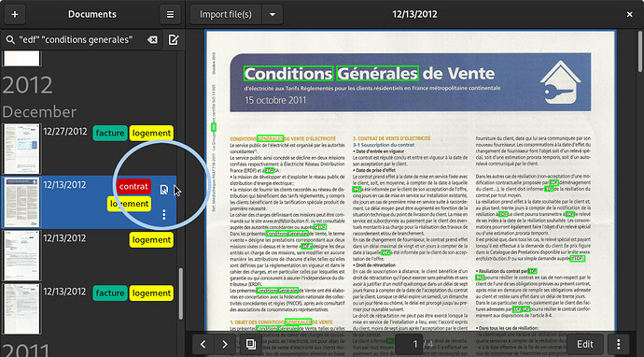Click the 15 octobre 2011 text on page

click(275, 100)
